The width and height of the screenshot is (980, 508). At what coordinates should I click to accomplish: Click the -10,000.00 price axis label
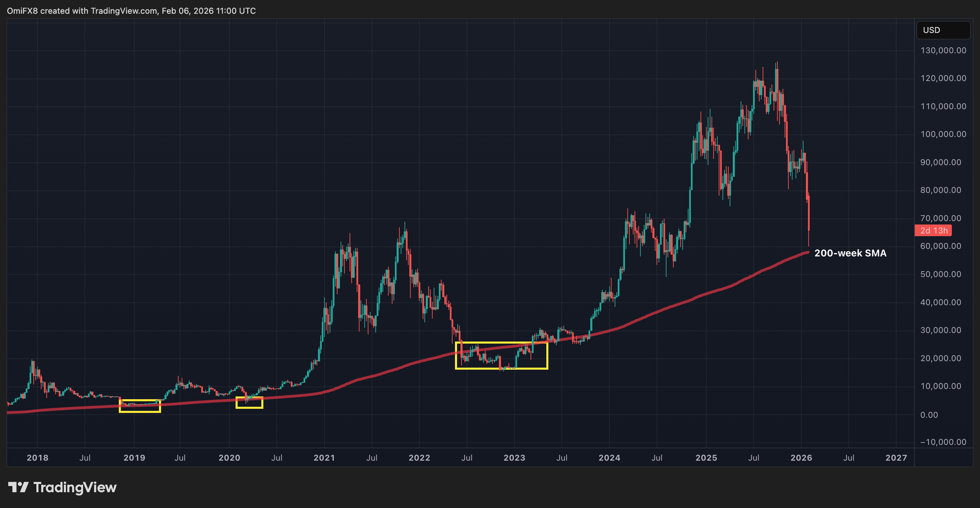[x=943, y=442]
